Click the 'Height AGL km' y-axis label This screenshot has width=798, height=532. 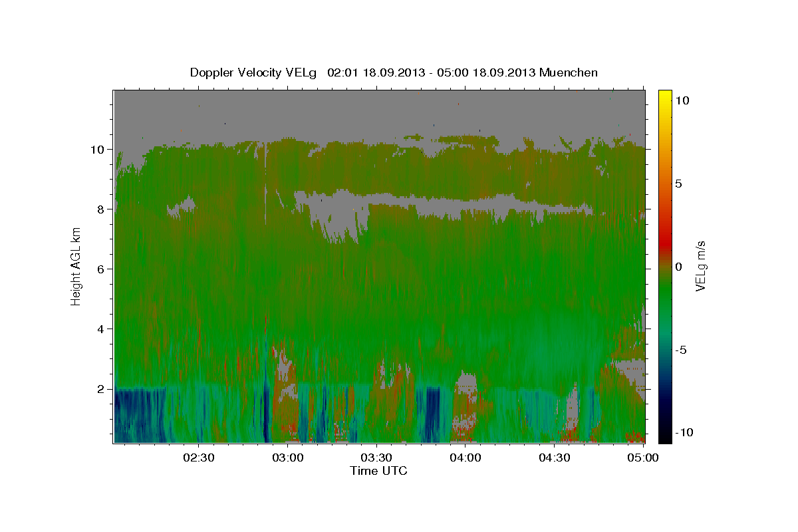76,265
